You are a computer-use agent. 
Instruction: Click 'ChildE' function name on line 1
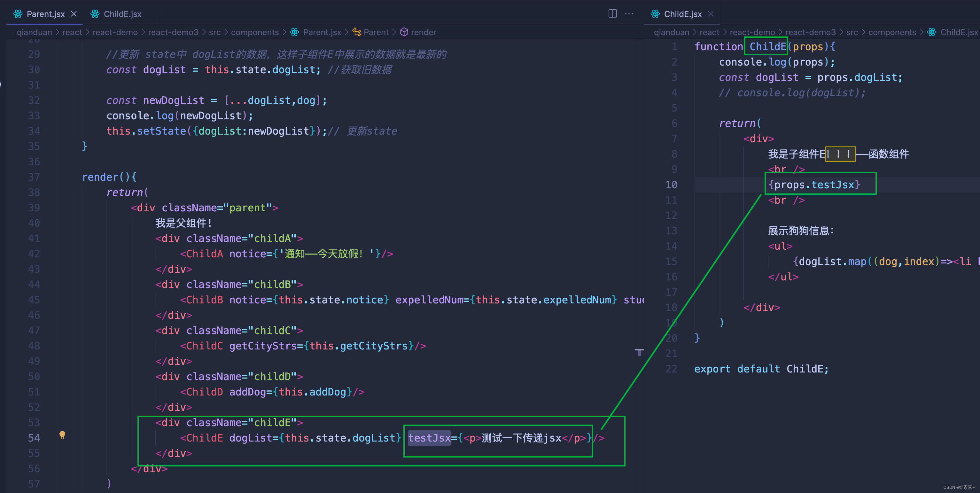click(768, 46)
